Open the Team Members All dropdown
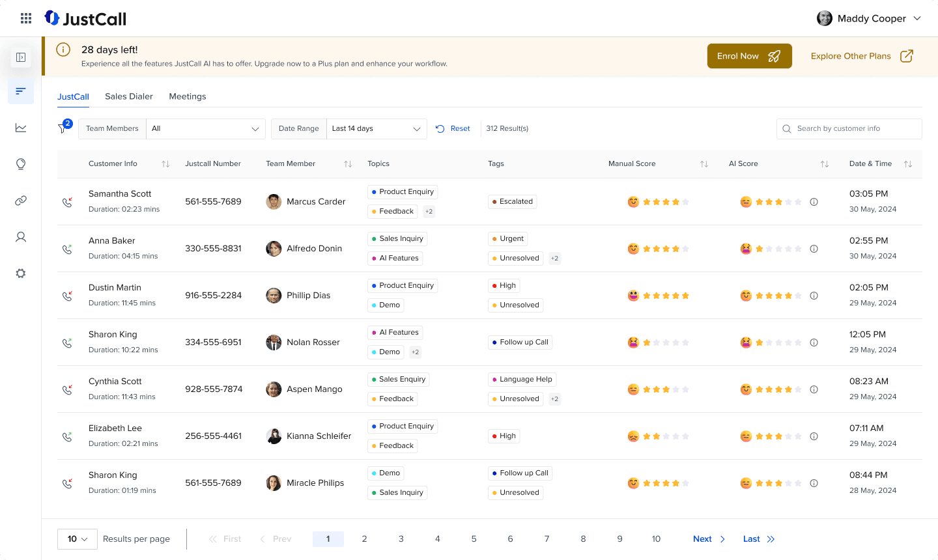This screenshot has height=560, width=938. point(206,129)
